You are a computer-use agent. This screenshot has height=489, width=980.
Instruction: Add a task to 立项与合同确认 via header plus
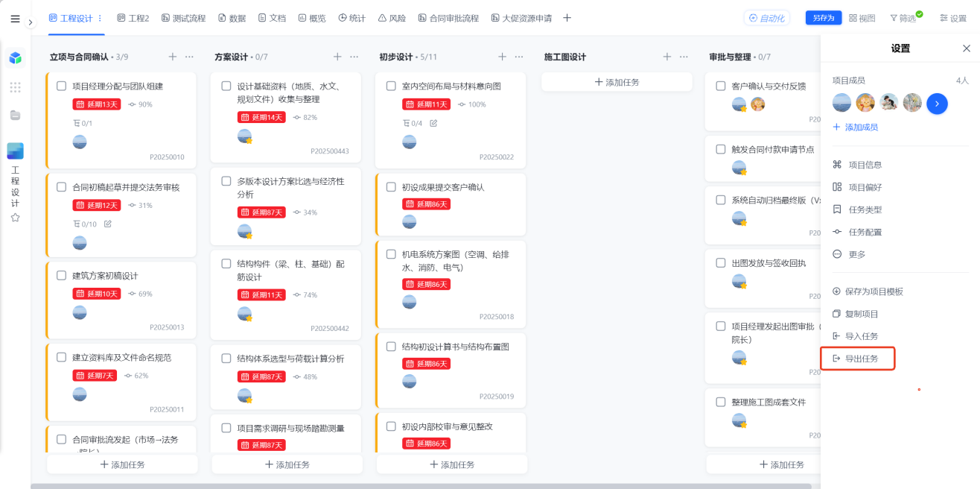(173, 57)
